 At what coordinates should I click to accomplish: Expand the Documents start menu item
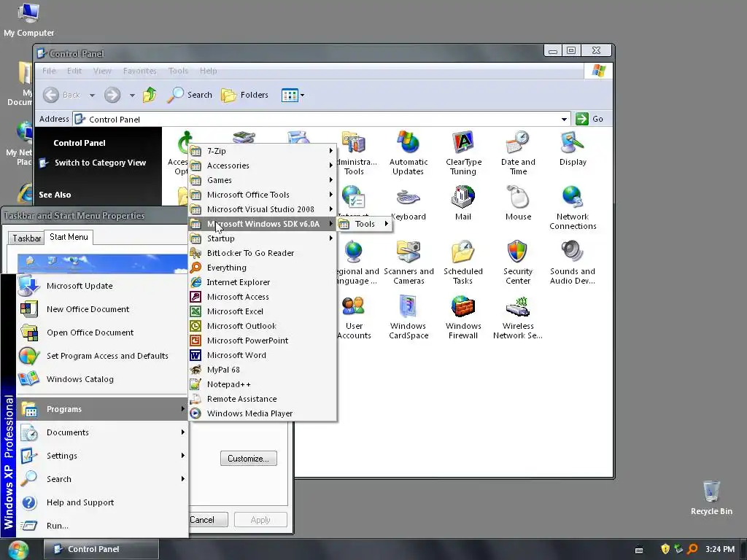(102, 432)
